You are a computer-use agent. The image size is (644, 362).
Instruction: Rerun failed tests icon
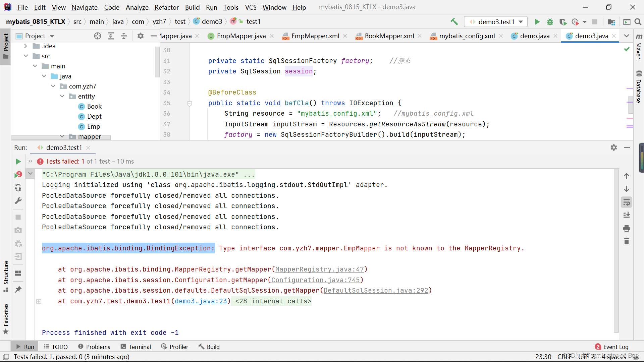tap(18, 175)
